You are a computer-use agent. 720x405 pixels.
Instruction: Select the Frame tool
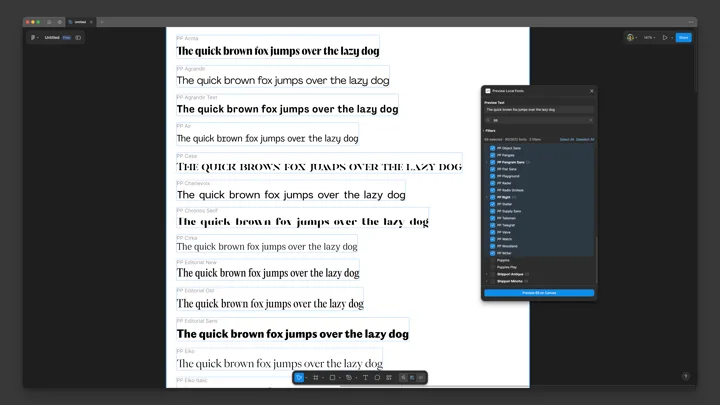(x=315, y=377)
